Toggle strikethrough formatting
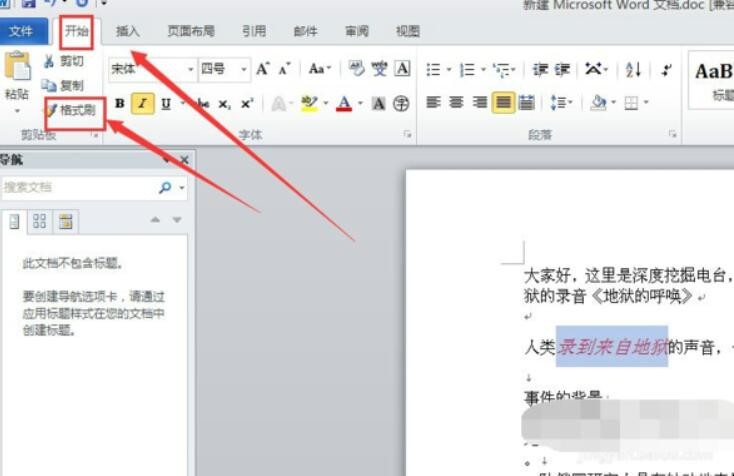The image size is (734, 476). 203,103
